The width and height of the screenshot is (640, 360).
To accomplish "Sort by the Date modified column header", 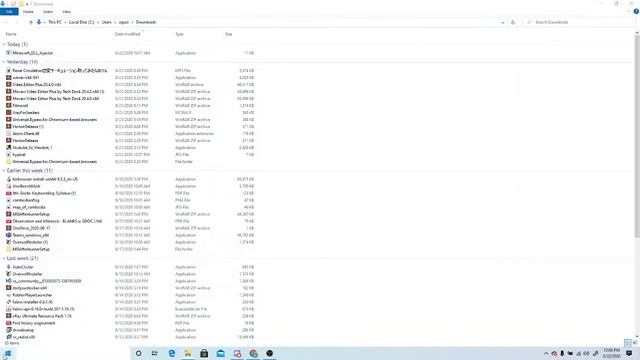I will pos(128,34).
